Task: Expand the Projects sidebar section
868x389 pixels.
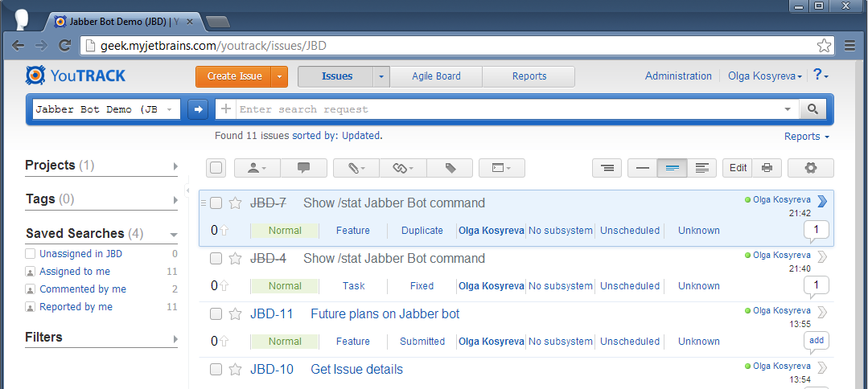Action: (175, 166)
